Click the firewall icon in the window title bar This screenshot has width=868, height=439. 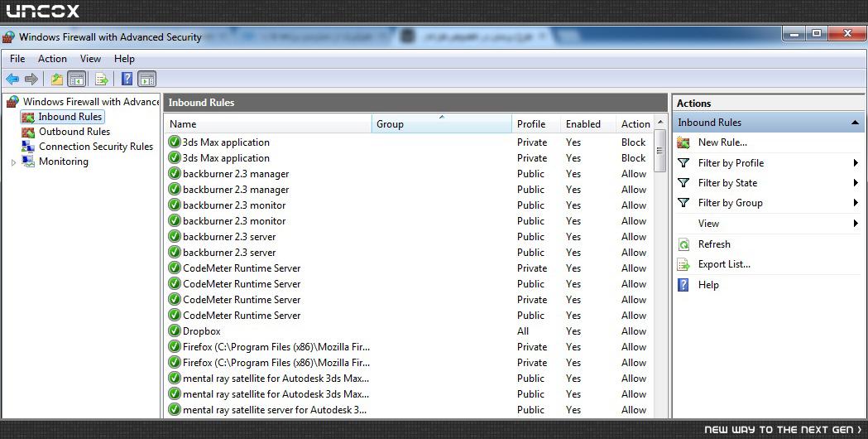tap(9, 37)
